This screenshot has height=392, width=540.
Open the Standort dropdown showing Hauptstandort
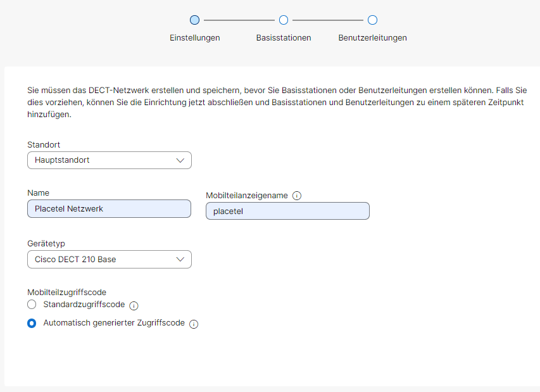(x=109, y=160)
